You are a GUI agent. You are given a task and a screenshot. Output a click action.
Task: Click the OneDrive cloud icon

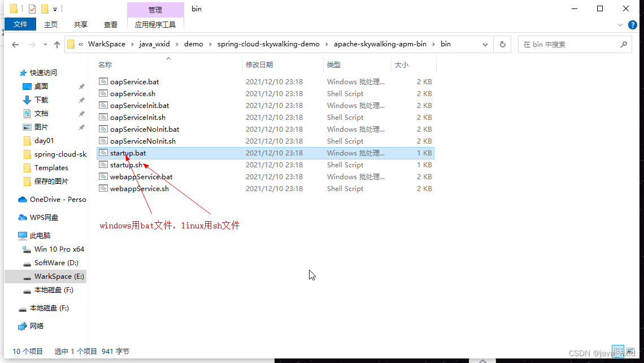click(x=23, y=200)
